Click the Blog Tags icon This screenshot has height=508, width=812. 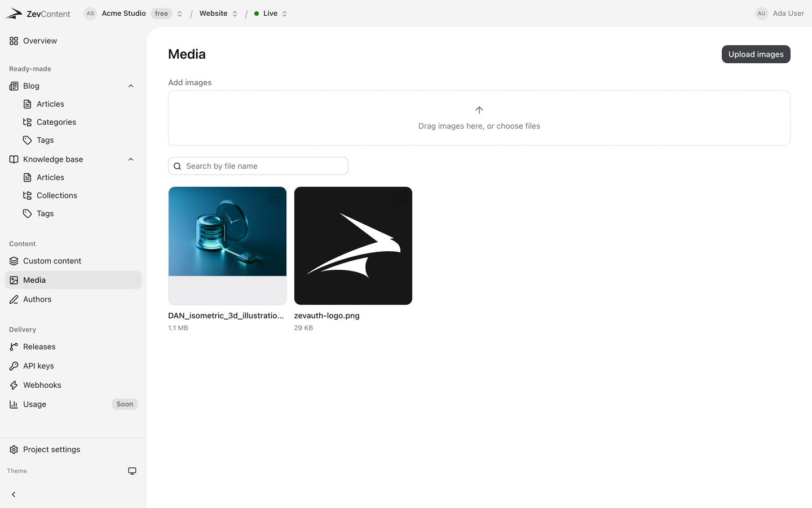[27, 140]
